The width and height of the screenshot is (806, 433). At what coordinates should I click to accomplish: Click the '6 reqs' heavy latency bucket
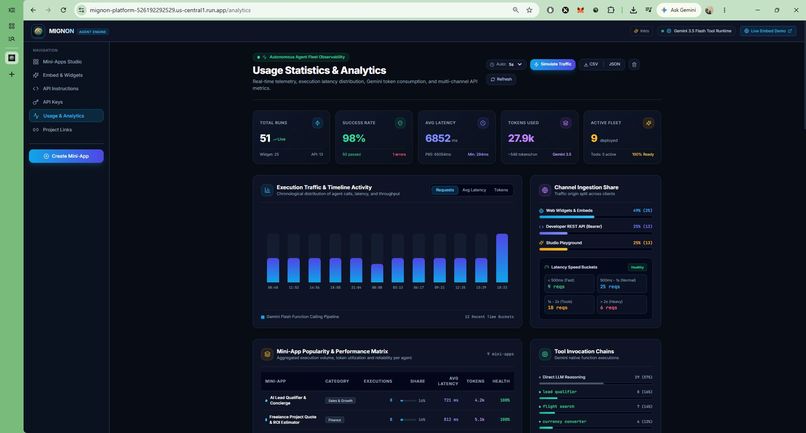pyautogui.click(x=621, y=305)
